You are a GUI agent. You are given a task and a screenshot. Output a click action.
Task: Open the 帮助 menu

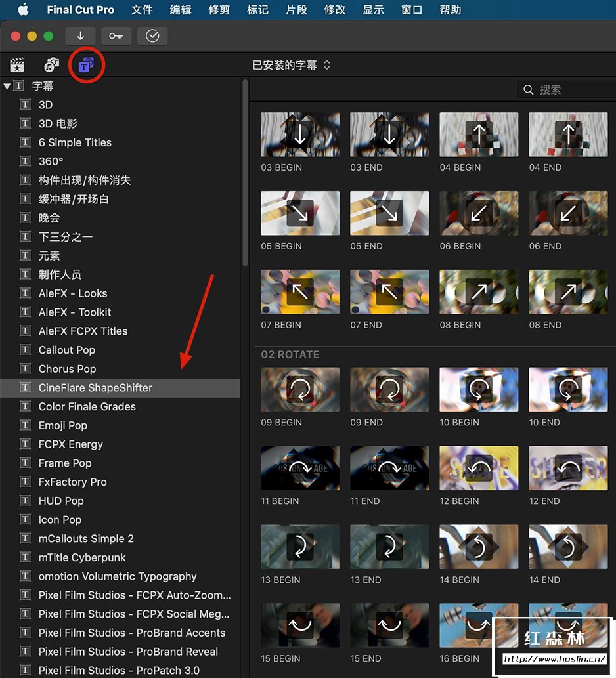pos(451,9)
